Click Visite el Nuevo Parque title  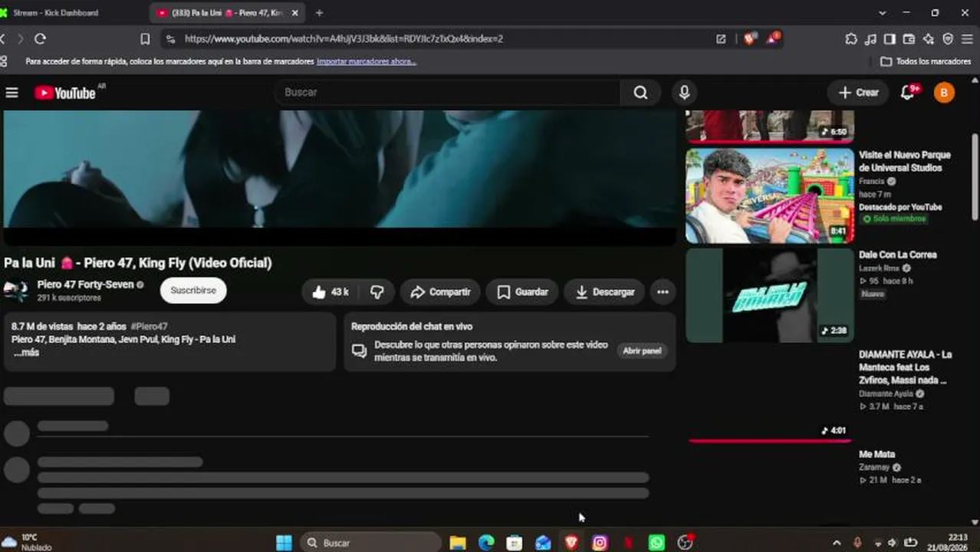tap(904, 161)
